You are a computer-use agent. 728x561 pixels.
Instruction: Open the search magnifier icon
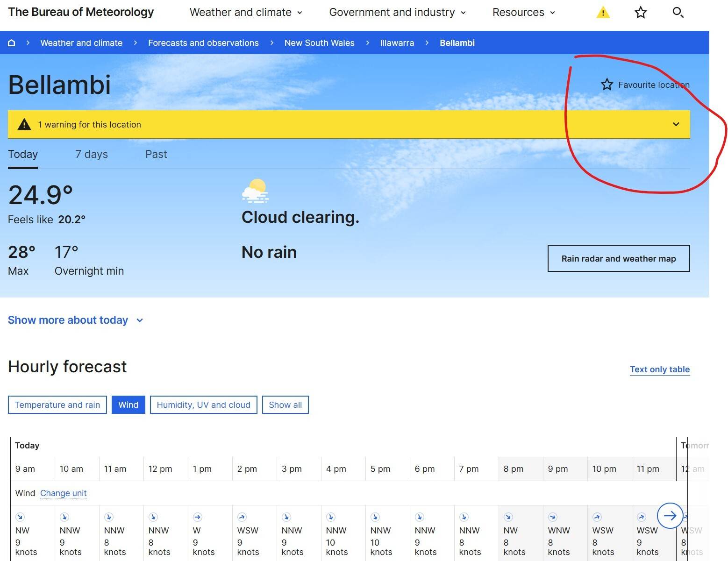pos(678,13)
